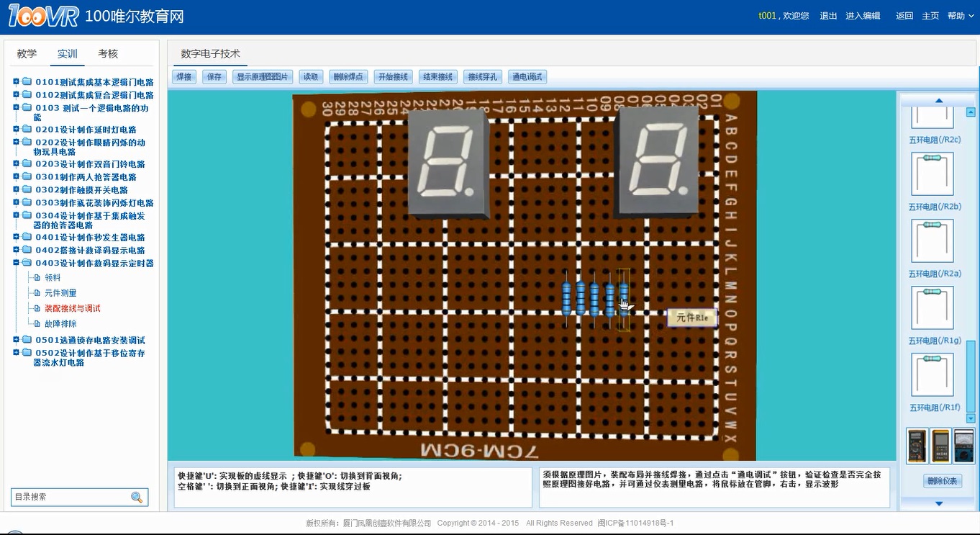Choose the 五环电阻 R1g resistor component

(932, 307)
